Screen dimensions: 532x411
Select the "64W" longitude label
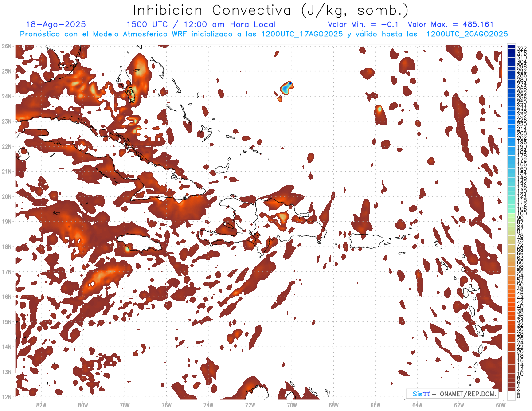pyautogui.click(x=417, y=405)
